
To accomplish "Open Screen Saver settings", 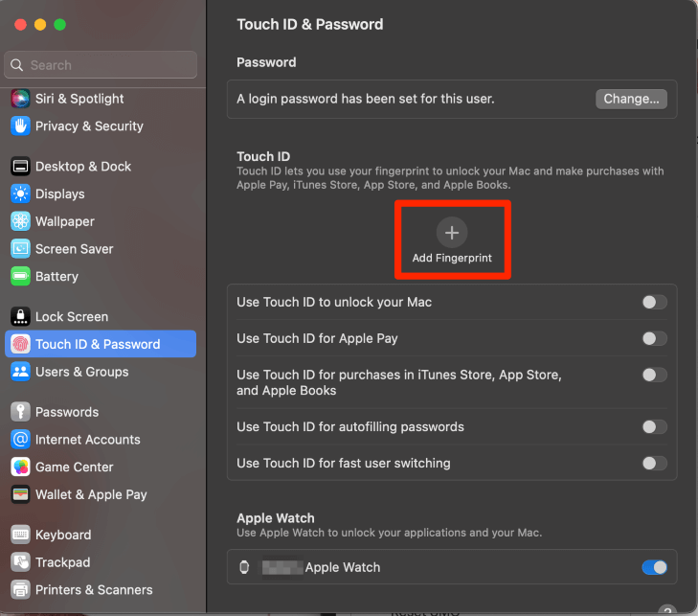I will tap(74, 249).
